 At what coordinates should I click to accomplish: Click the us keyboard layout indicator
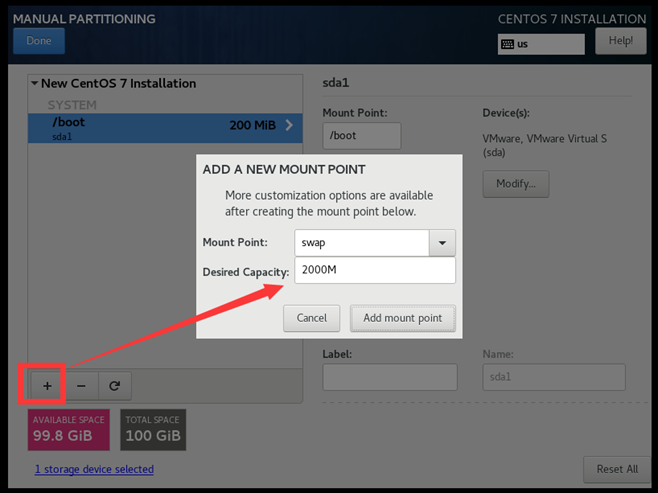pyautogui.click(x=541, y=44)
